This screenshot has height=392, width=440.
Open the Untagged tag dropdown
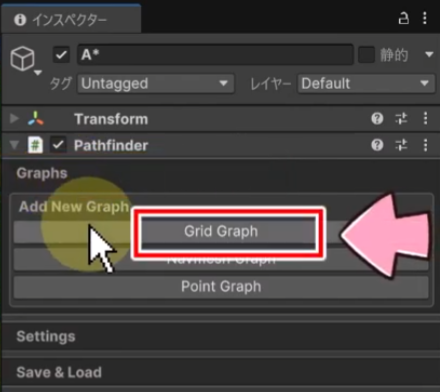coord(156,83)
